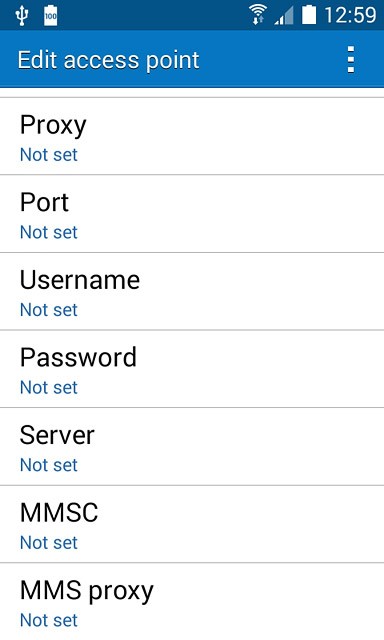
Task: Open the Proxy setting
Action: [x=192, y=136]
